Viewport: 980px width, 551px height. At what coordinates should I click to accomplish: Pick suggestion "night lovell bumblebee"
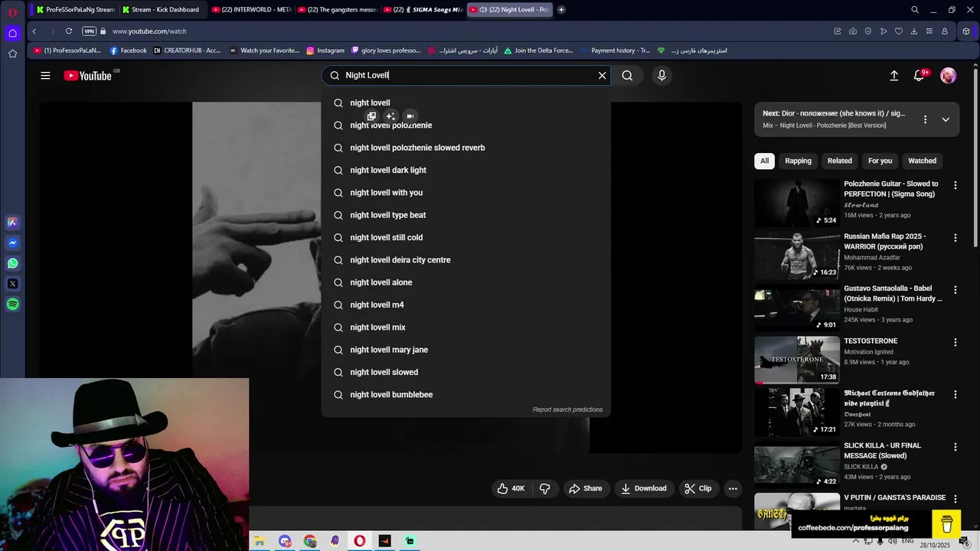pos(466,395)
